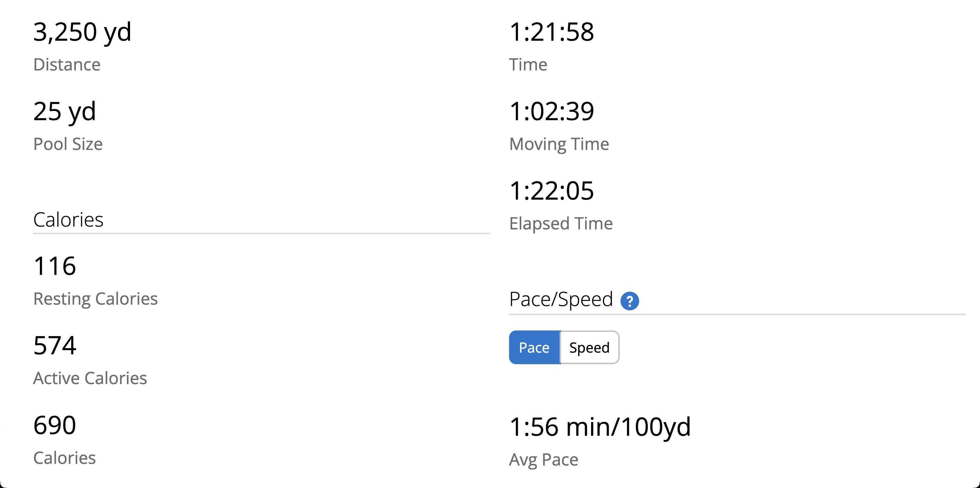Screen dimensions: 980x488
Task: Click the 3,250 yd distance value
Action: click(82, 32)
